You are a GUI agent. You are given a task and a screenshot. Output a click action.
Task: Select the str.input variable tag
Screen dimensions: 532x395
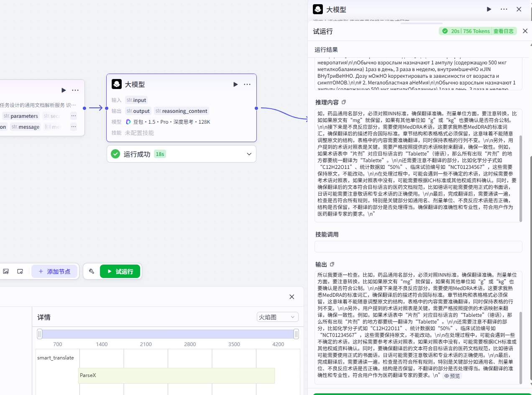(136, 100)
